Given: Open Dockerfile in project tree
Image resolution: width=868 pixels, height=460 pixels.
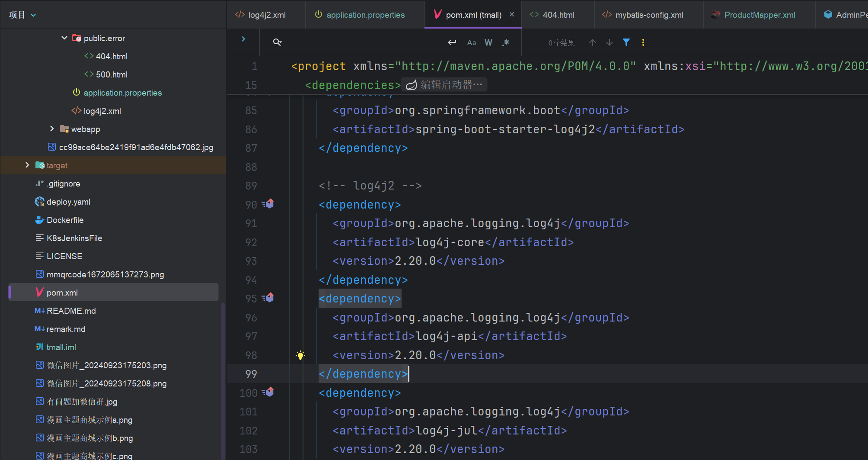Looking at the screenshot, I should [x=65, y=220].
